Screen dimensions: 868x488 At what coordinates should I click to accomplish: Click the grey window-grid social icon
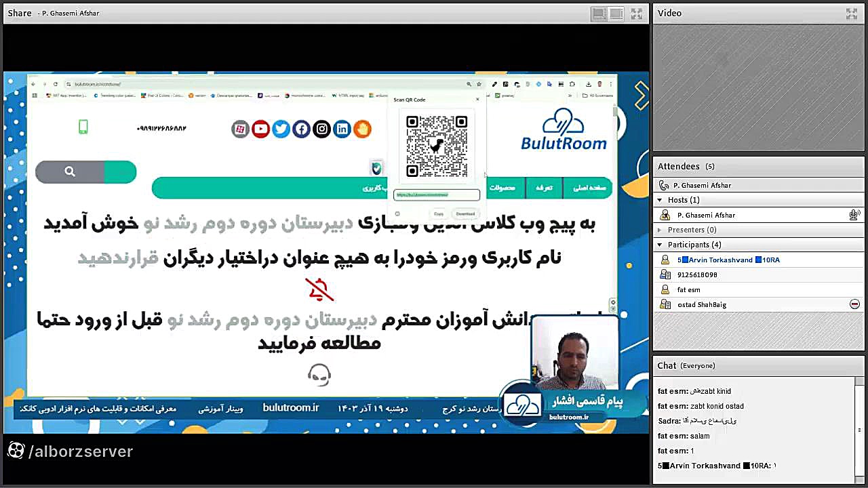[x=240, y=129]
